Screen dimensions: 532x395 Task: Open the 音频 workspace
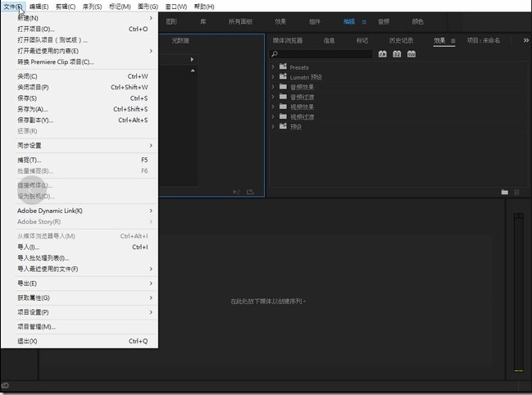384,22
